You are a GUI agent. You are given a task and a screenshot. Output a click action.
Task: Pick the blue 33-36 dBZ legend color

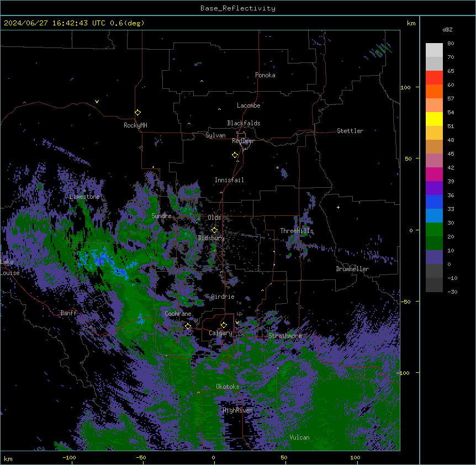[x=434, y=202]
